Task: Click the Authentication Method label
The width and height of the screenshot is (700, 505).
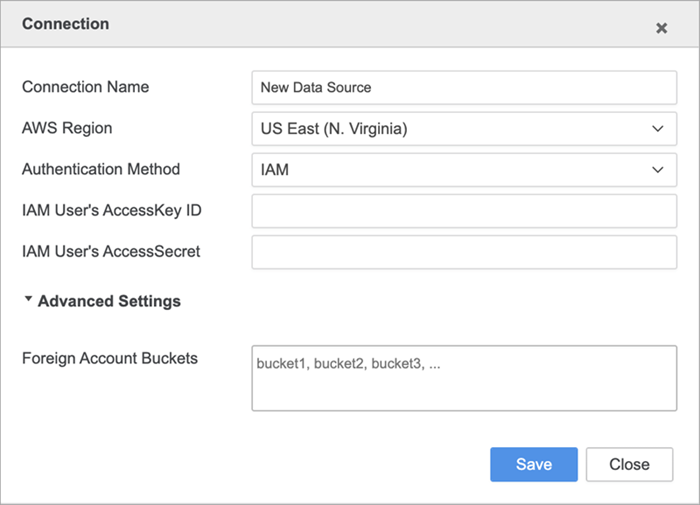Action: click(x=101, y=169)
